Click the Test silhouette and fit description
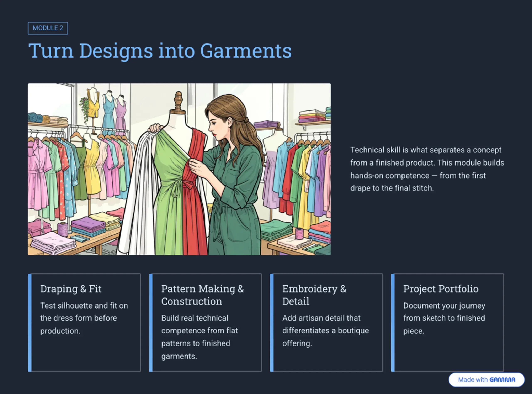532x394 pixels. tap(84, 318)
